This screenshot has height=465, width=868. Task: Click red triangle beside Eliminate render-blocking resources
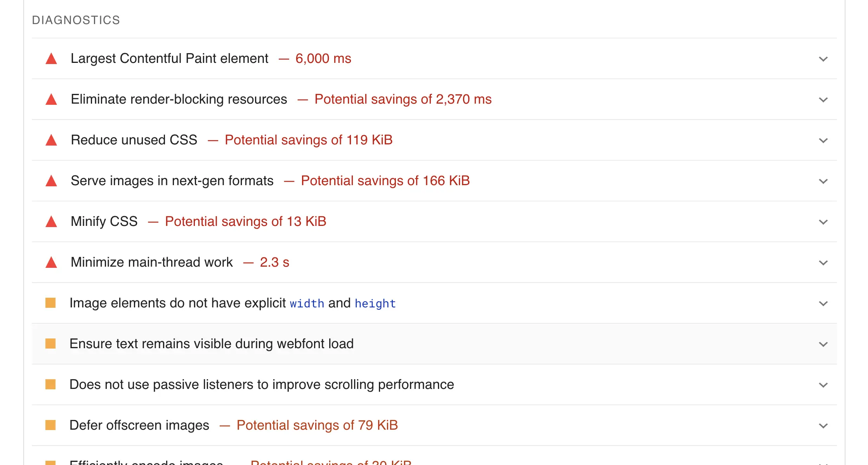[51, 100]
